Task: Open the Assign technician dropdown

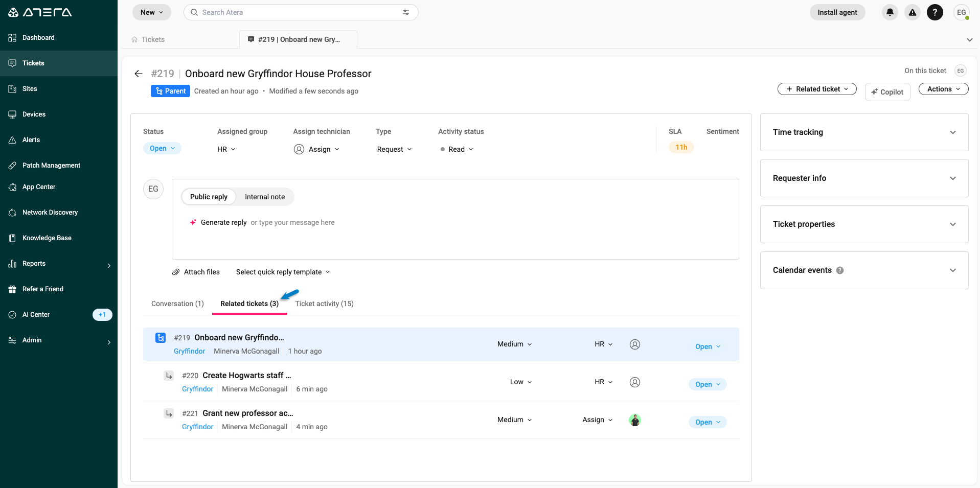Action: point(317,149)
